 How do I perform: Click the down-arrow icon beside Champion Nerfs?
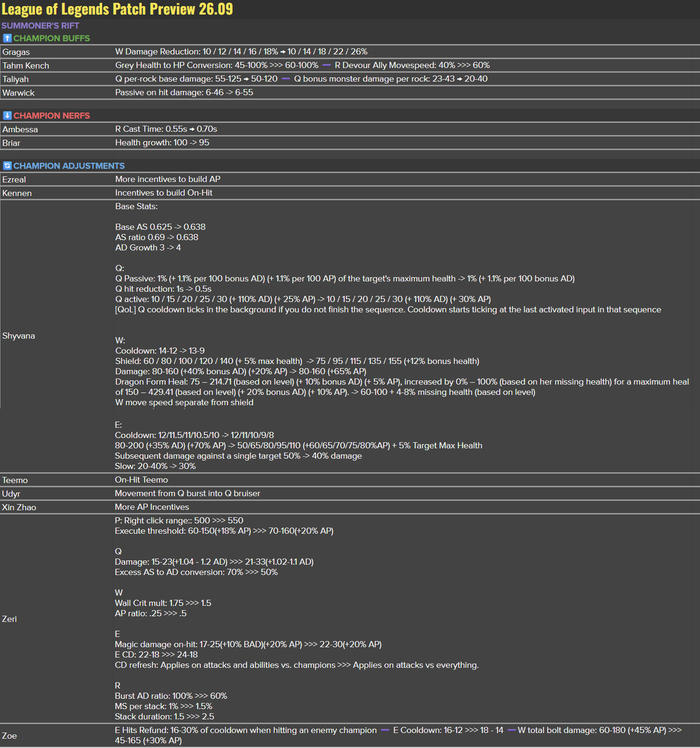tap(7, 115)
